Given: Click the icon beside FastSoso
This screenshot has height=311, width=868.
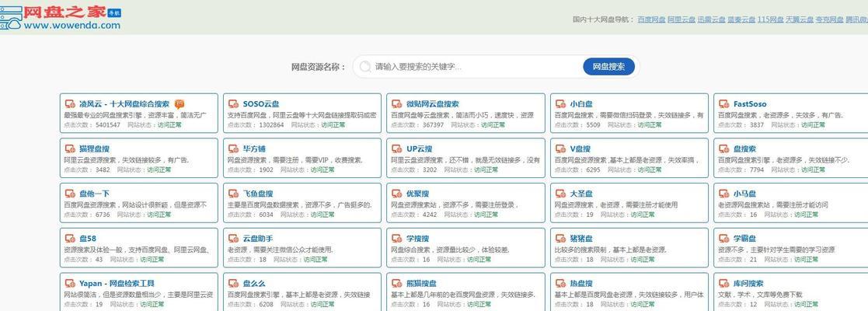Looking at the screenshot, I should click(x=723, y=104).
